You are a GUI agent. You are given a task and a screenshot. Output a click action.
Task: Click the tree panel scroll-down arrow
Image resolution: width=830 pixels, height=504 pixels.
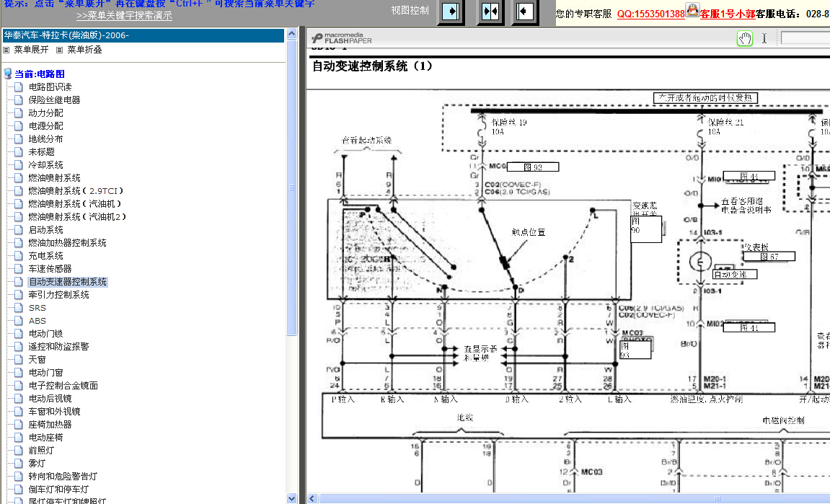coord(291,498)
